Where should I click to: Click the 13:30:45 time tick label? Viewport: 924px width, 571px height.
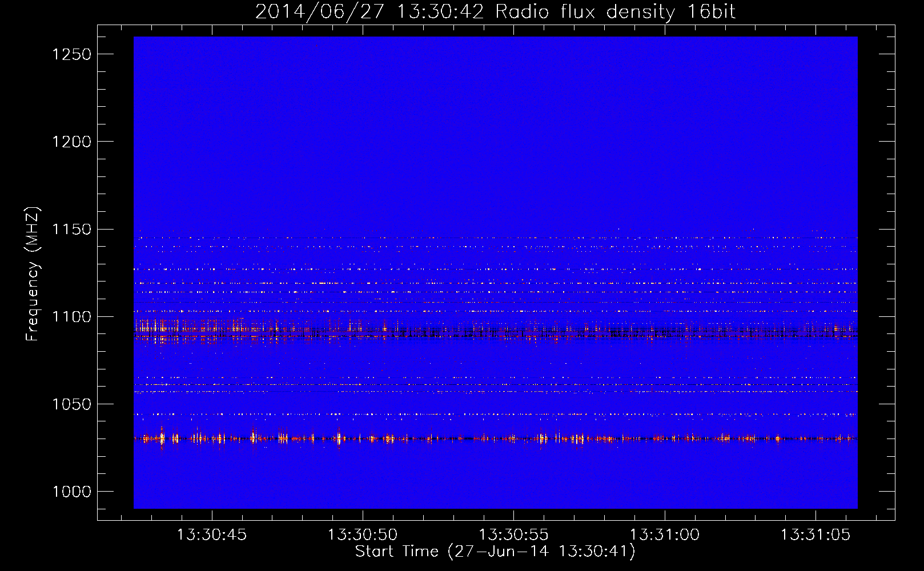tap(212, 535)
